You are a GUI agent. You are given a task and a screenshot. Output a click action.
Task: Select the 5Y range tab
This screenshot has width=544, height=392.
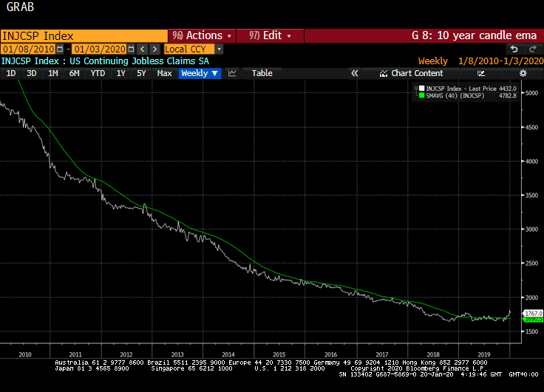(141, 73)
